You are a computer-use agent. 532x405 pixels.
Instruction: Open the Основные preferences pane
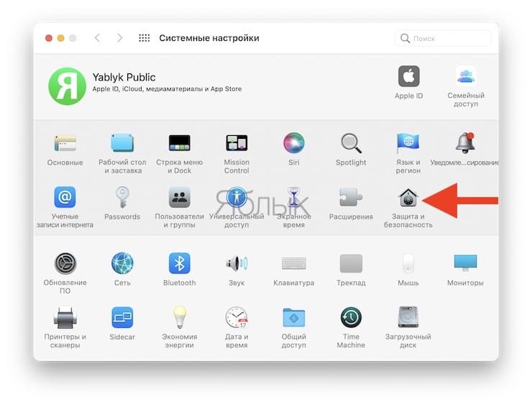(65, 143)
